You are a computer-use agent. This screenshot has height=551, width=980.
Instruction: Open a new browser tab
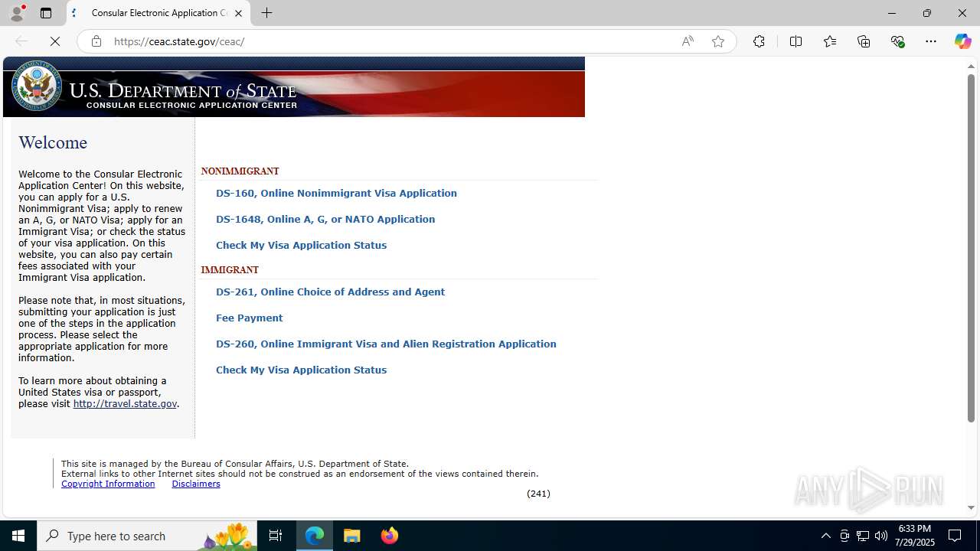pyautogui.click(x=267, y=13)
